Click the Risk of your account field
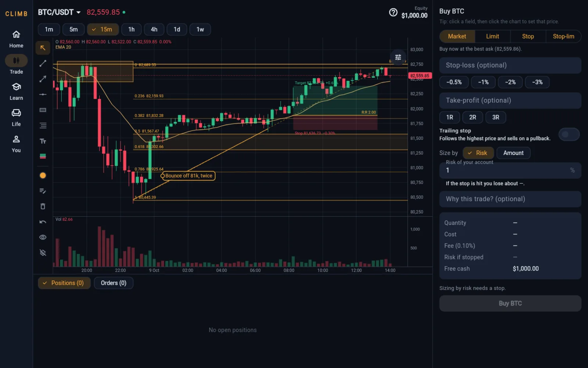588x368 pixels. click(510, 170)
